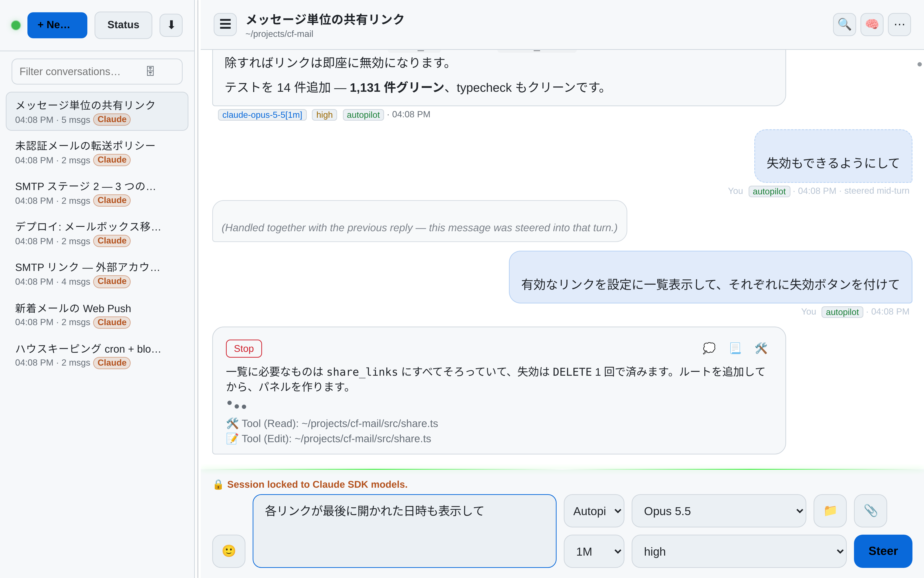Click the brain memory icon
This screenshot has width=924, height=578.
tap(872, 25)
